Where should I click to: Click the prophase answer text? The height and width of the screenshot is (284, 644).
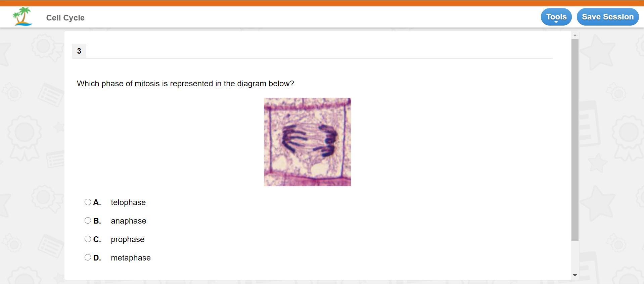coord(128,239)
